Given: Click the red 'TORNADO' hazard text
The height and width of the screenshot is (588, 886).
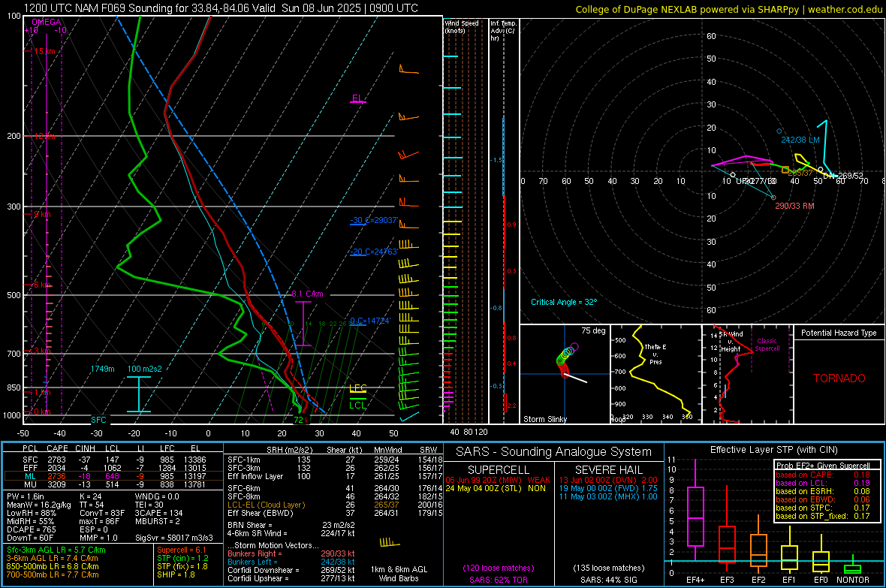Looking at the screenshot, I should pyautogui.click(x=839, y=378).
